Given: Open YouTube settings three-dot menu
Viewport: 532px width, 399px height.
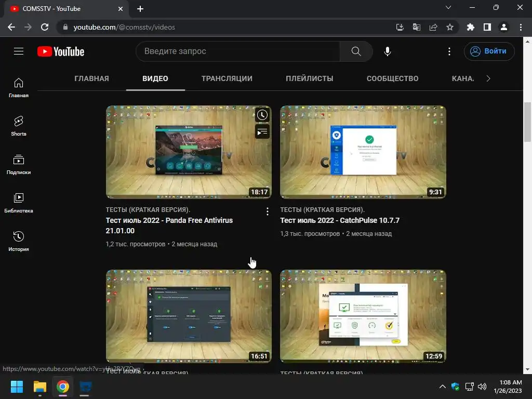Looking at the screenshot, I should (449, 51).
